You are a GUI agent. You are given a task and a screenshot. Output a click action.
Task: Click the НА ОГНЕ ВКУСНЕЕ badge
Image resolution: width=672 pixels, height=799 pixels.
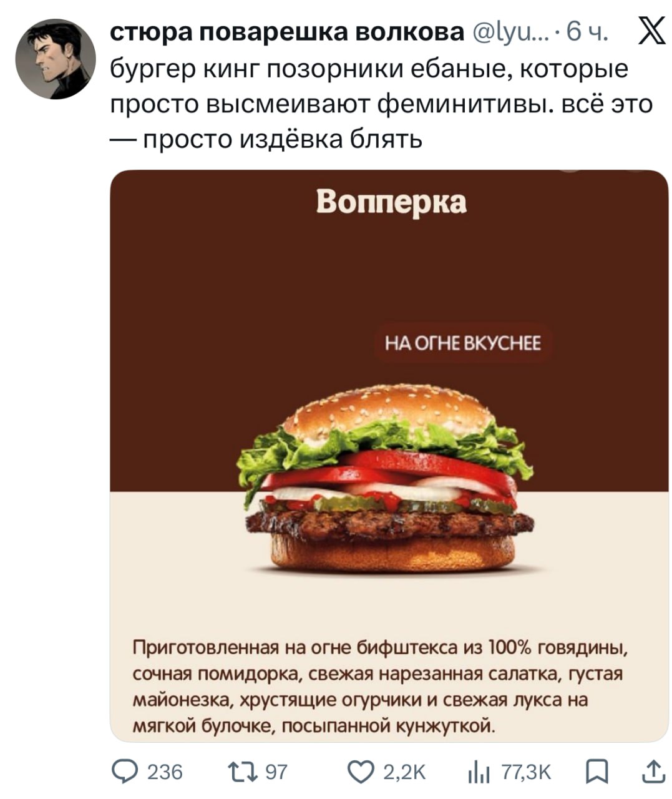[462, 343]
